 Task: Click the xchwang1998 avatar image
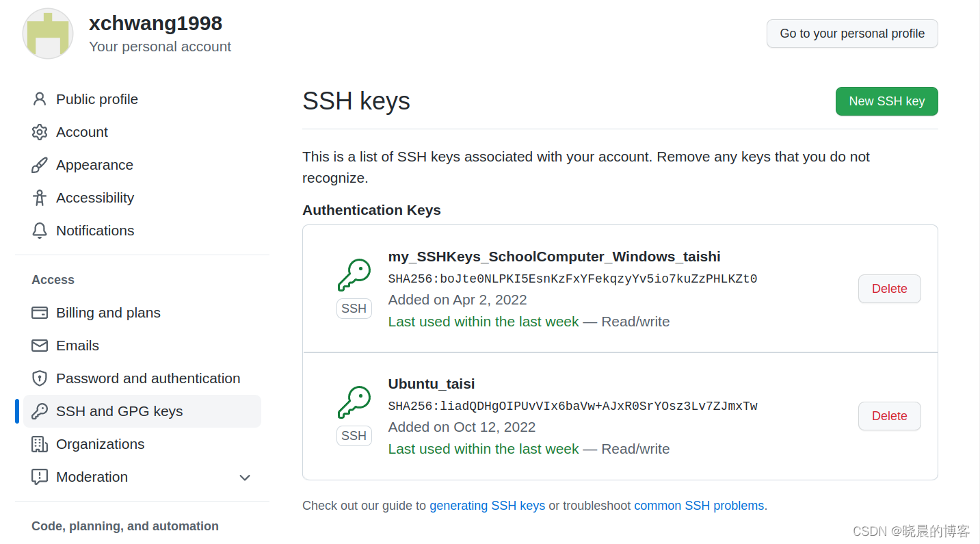click(x=48, y=34)
